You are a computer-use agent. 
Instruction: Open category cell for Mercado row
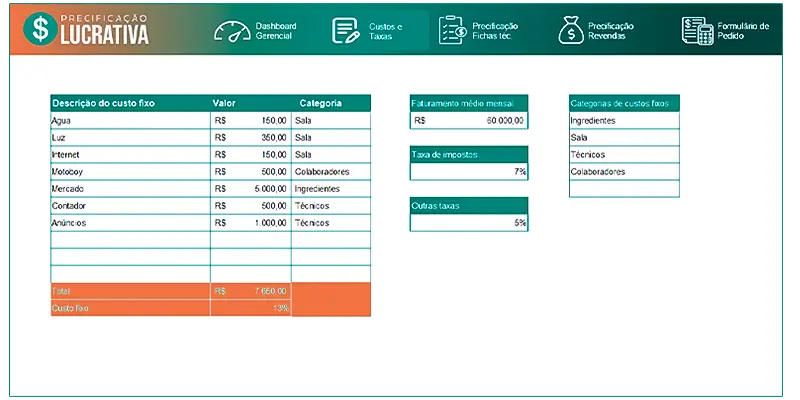pos(330,189)
